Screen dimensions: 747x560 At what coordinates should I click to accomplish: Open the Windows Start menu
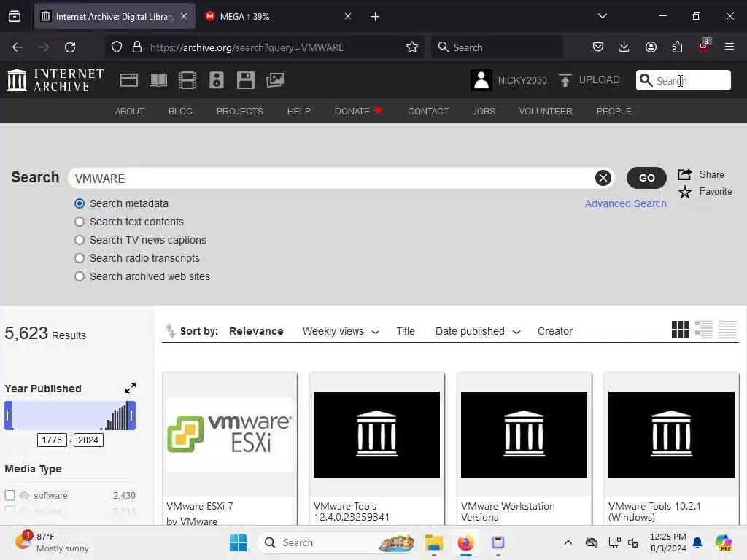(239, 542)
